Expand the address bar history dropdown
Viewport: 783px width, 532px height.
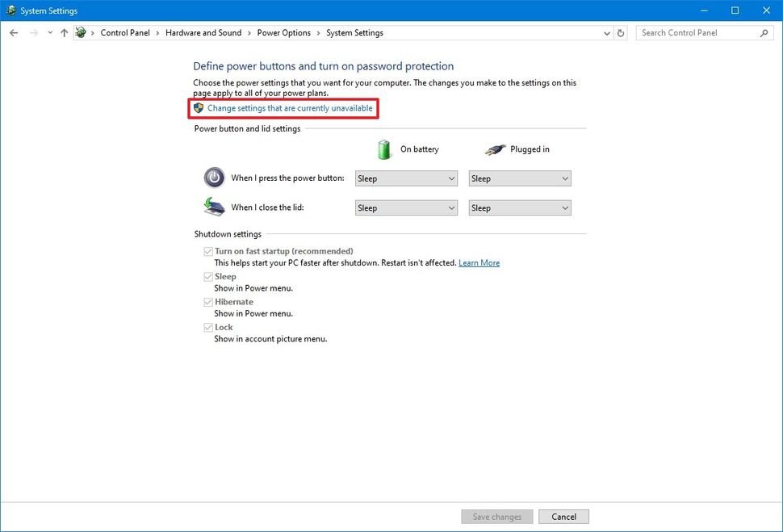point(607,33)
